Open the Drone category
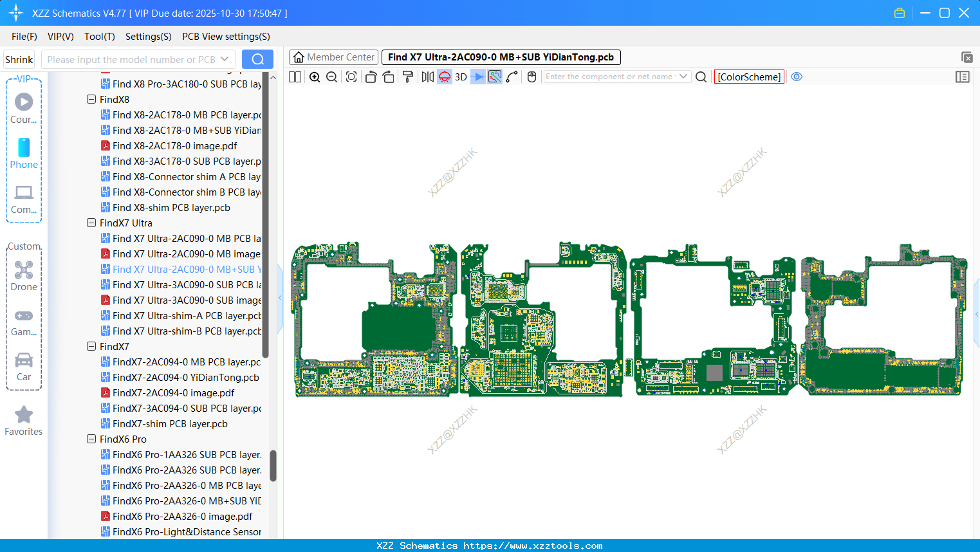Screen dimensions: 980x552 pyautogui.click(x=24, y=275)
